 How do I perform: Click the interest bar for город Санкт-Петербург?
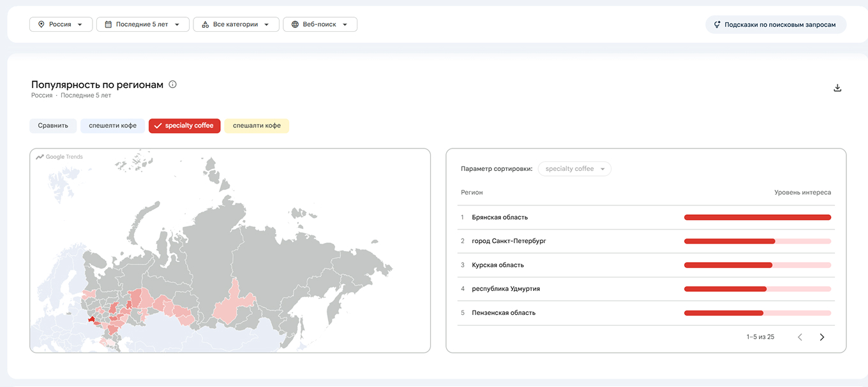[x=758, y=241]
